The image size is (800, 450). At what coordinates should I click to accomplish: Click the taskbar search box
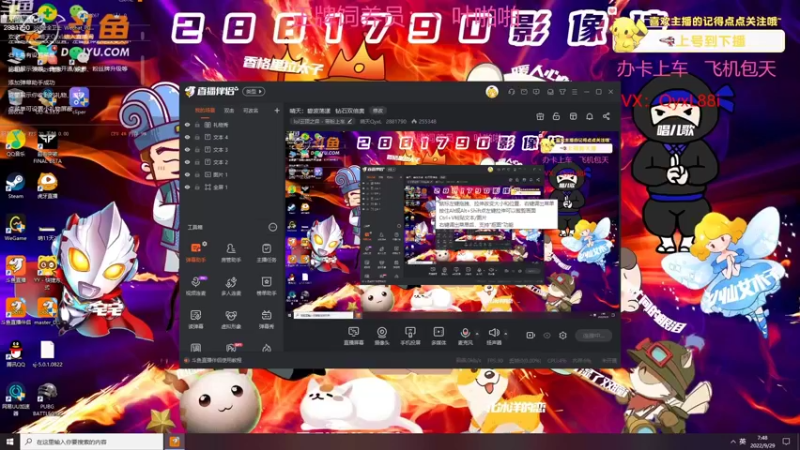click(x=92, y=441)
